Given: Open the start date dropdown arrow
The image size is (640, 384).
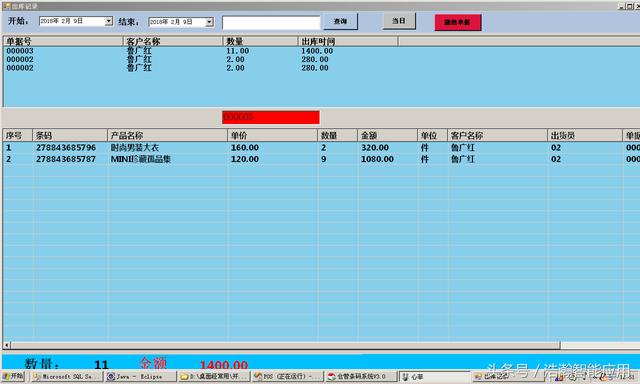Looking at the screenshot, I should point(109,21).
